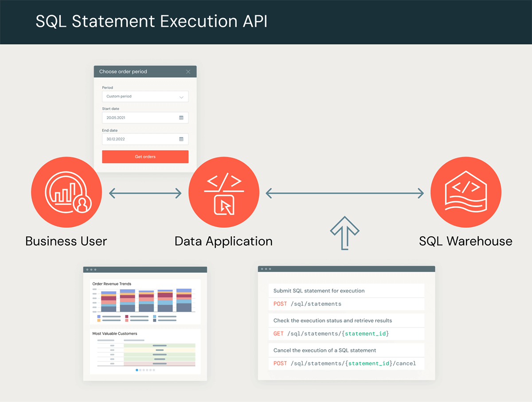Click the Data Application code icon
The height and width of the screenshot is (402, 532).
(224, 192)
